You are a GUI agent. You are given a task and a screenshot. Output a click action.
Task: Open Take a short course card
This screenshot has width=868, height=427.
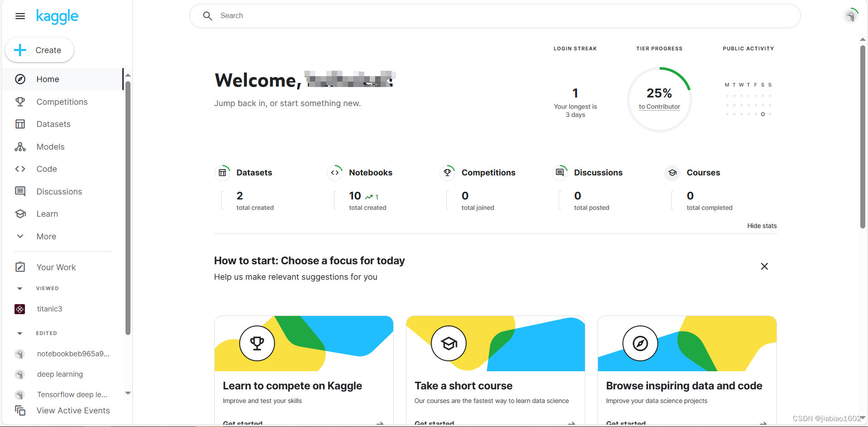[x=495, y=370]
